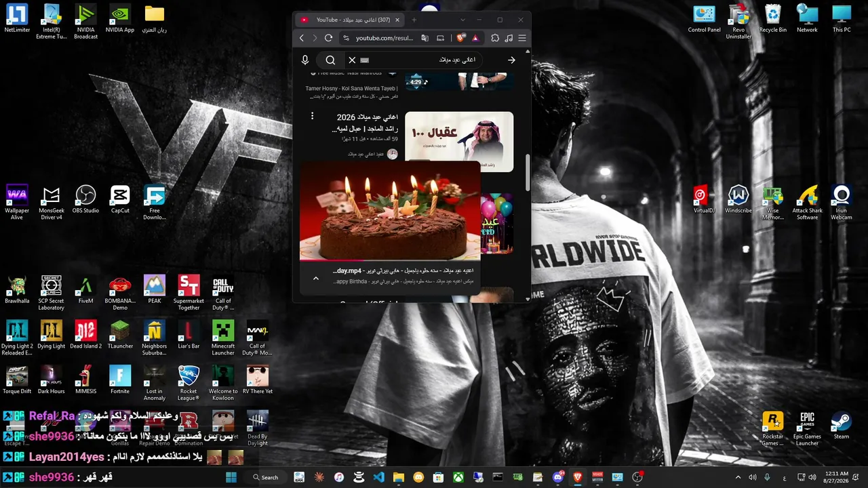Select the Steam desktop icon
The image size is (868, 488).
[x=842, y=426]
